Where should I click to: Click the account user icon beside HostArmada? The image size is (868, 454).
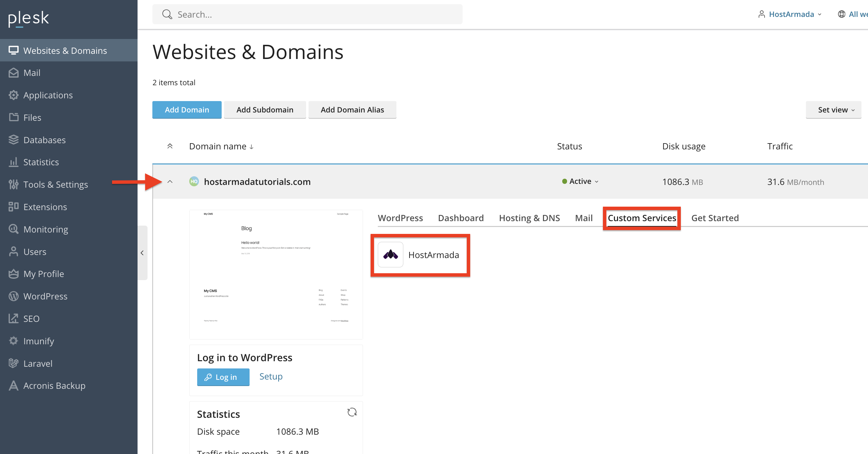[762, 14]
